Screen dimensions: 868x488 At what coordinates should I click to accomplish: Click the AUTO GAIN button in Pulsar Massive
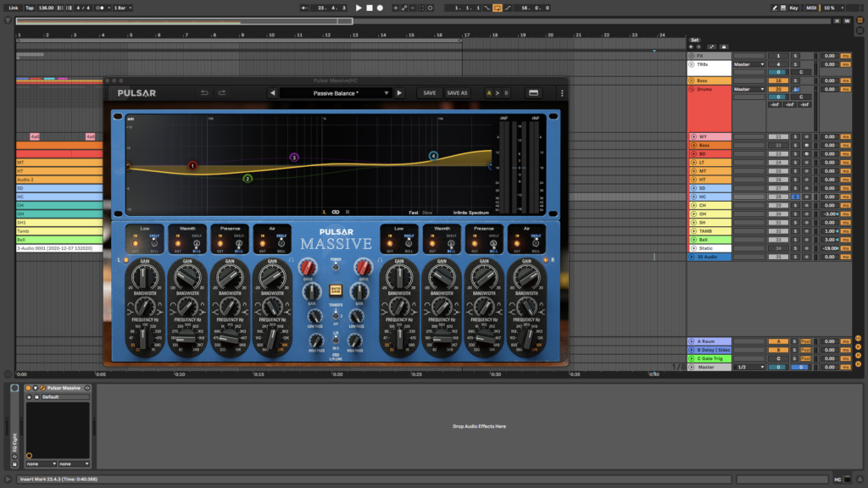[336, 290]
